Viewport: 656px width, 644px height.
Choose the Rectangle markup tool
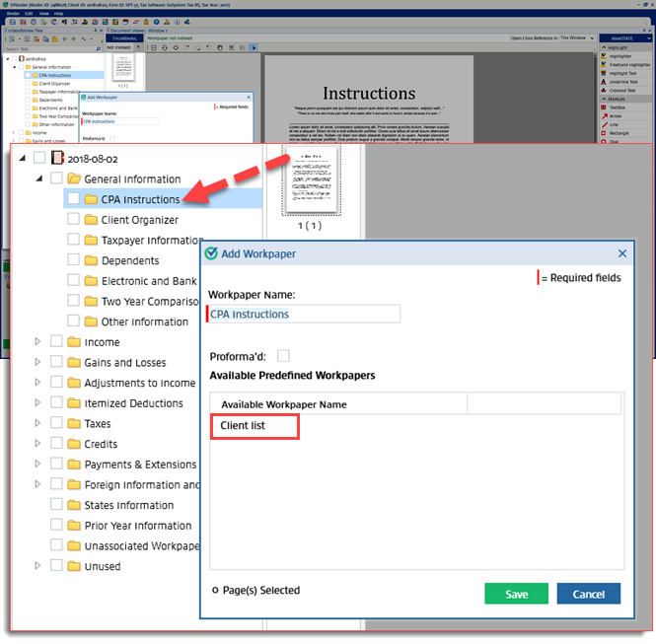coord(620,133)
